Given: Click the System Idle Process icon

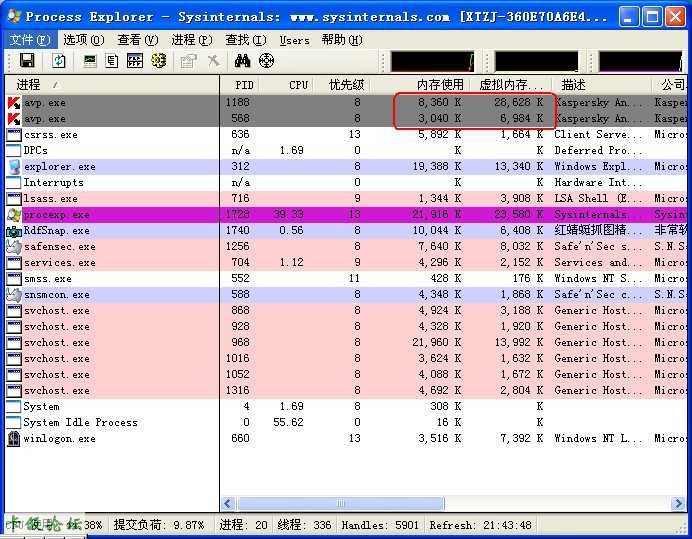Looking at the screenshot, I should point(14,422).
